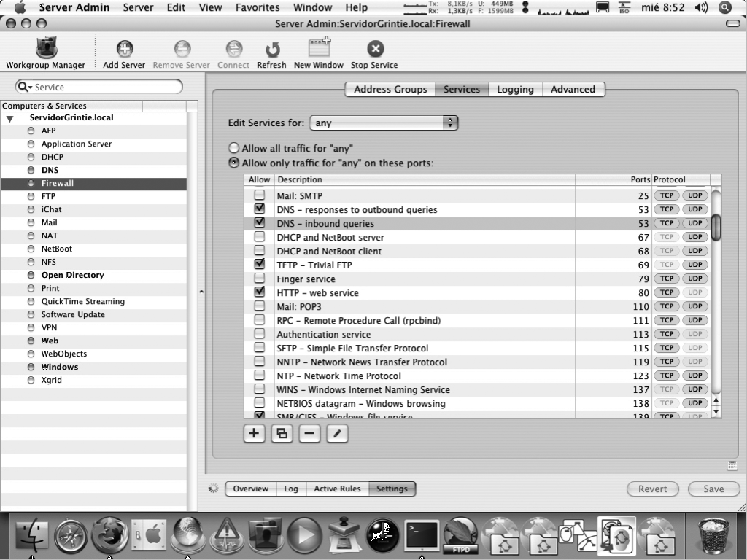Duplicate the selected service entry
This screenshot has width=747, height=560.
click(282, 434)
